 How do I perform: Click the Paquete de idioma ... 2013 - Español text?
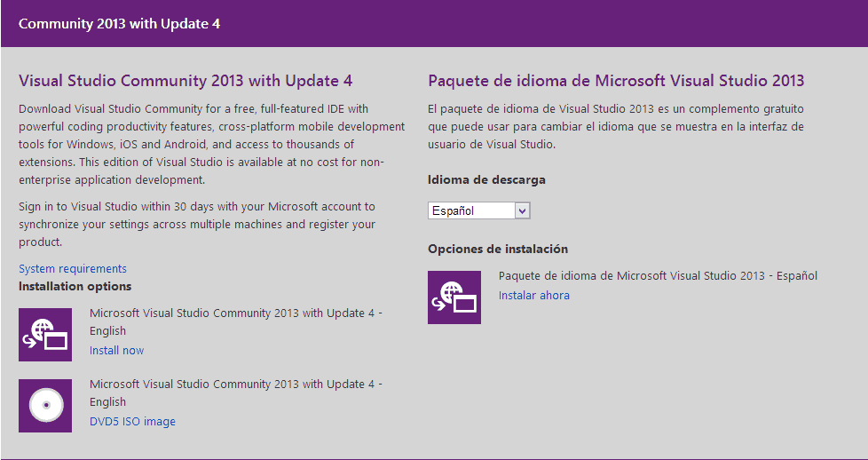(x=659, y=276)
